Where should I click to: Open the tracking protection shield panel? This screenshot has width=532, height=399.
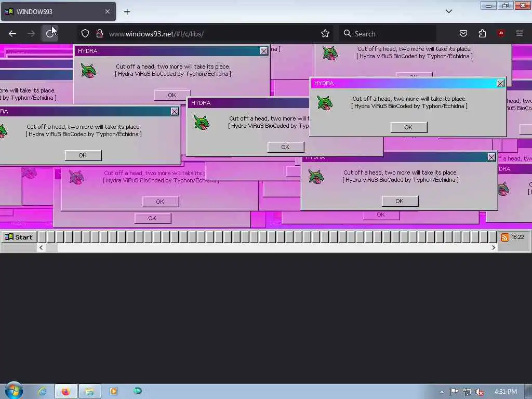point(85,34)
